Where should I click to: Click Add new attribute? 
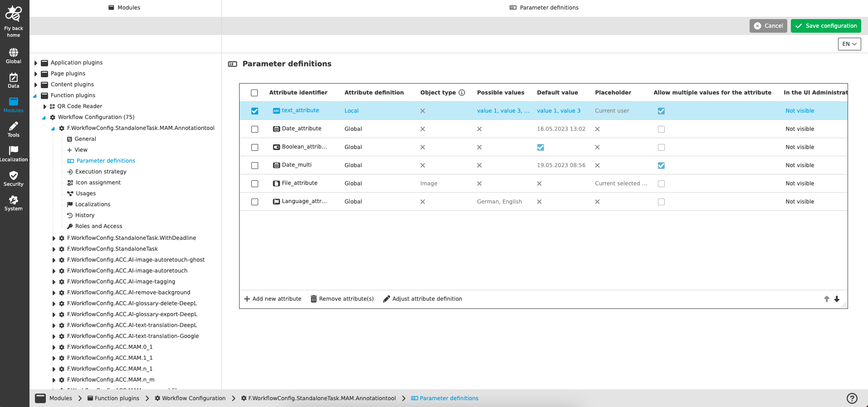(273, 299)
